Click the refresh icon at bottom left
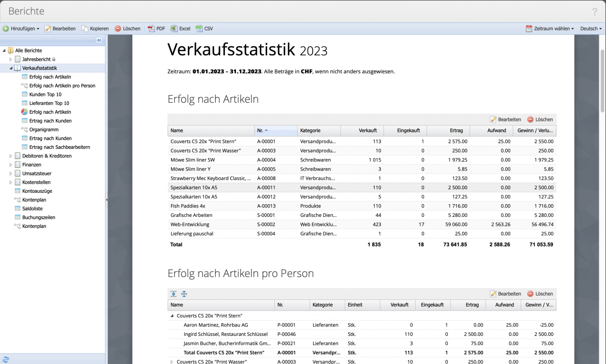 (x=6, y=360)
